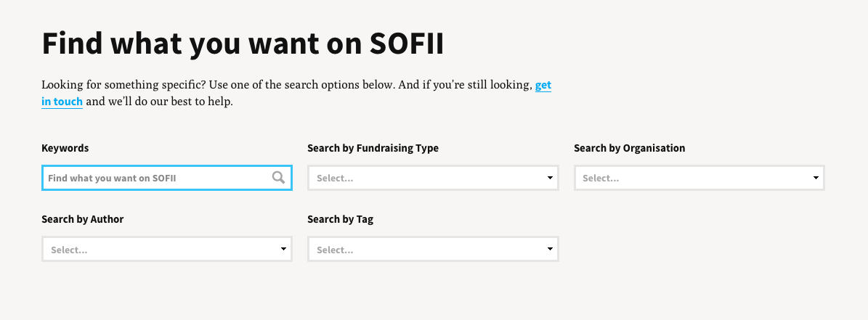Click the magnifying glass search icon
The image size is (868, 320).
[x=278, y=177]
